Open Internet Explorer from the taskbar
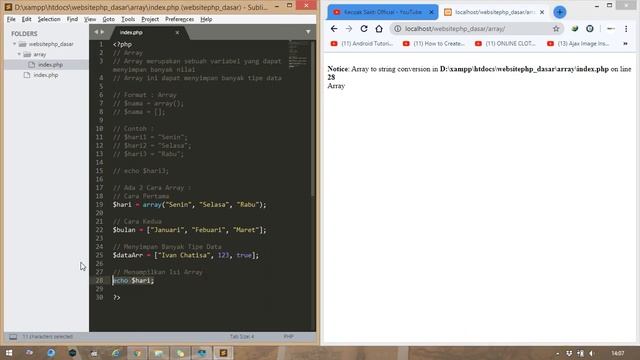The image size is (640, 360). [x=116, y=353]
